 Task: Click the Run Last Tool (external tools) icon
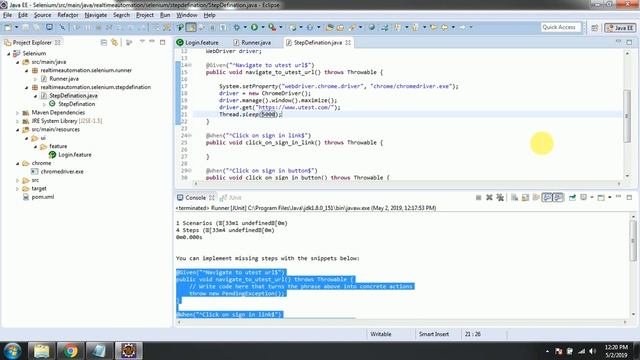click(x=272, y=27)
